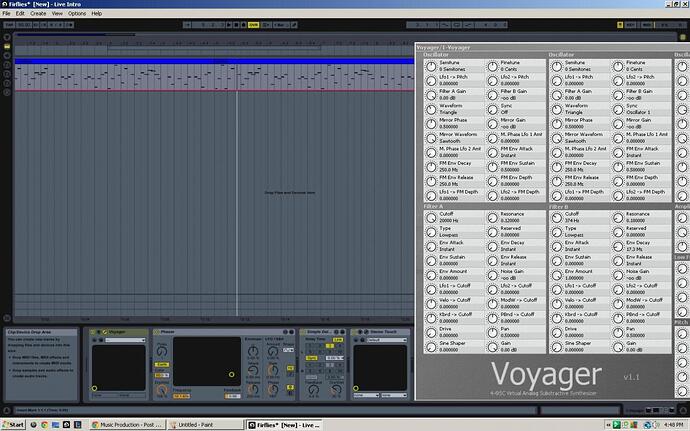The height and width of the screenshot is (431, 690).
Task: Toggle the yellow computer MIDI keyboard icon
Action: 620,25
